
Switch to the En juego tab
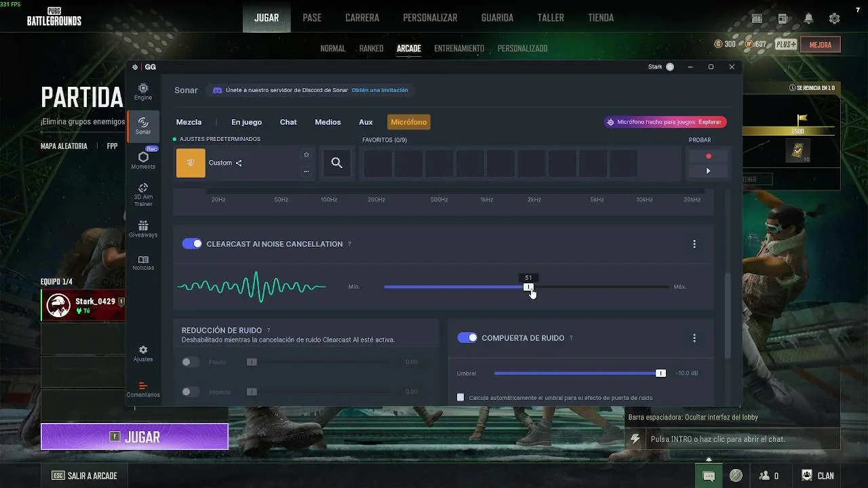coord(246,122)
